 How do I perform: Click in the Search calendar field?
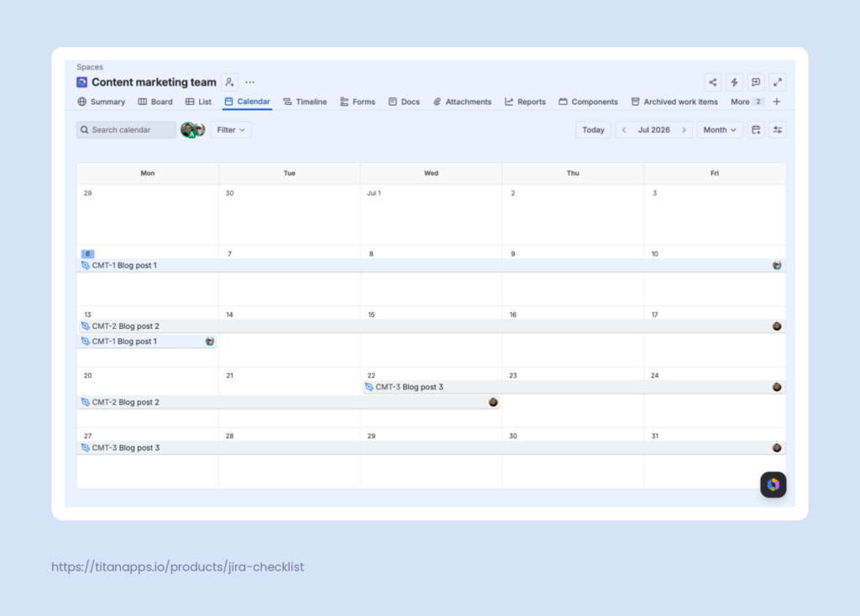pos(126,130)
